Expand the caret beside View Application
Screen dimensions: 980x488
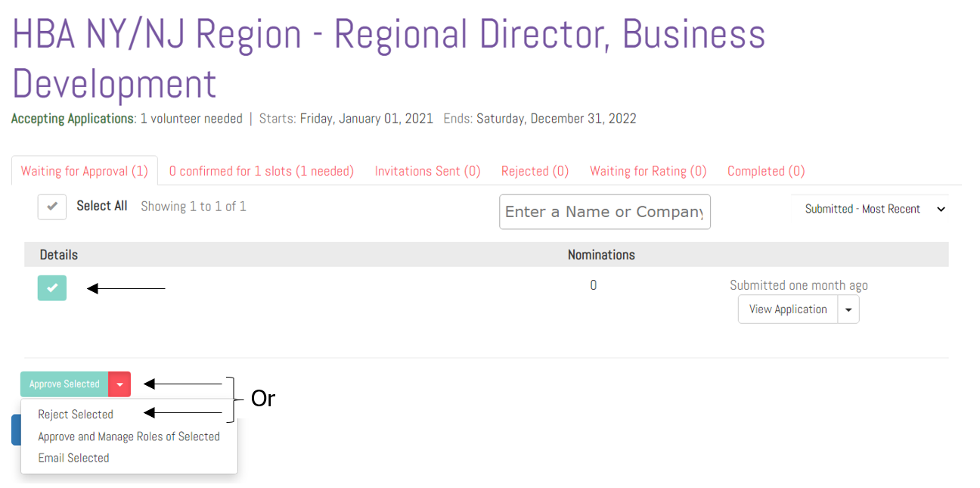(x=848, y=309)
